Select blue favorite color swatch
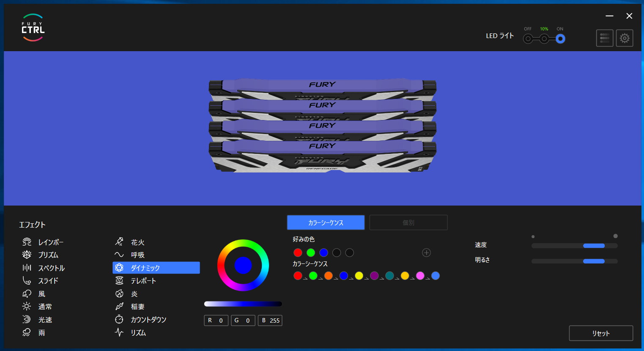This screenshot has width=644, height=351. 323,252
